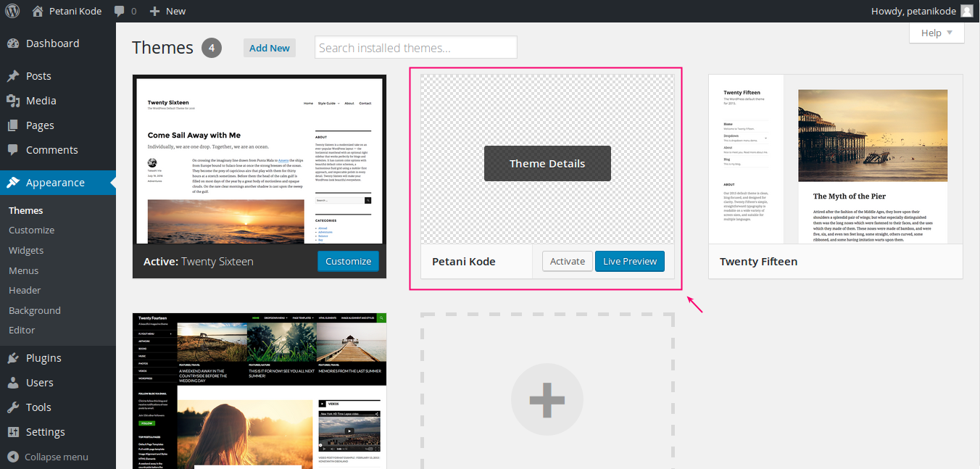This screenshot has width=980, height=469.
Task: Open the Twenty Fourteen theme screenshot
Action: [x=259, y=391]
